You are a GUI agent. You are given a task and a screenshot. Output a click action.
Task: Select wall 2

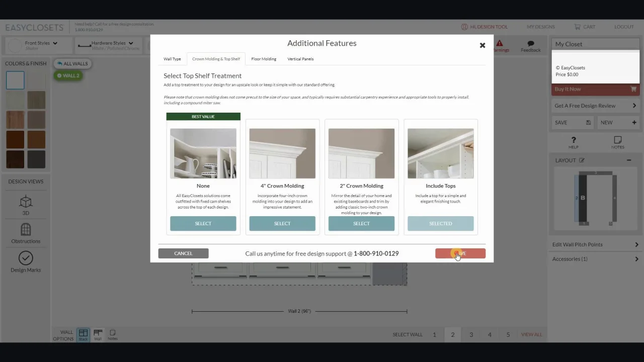(x=453, y=335)
